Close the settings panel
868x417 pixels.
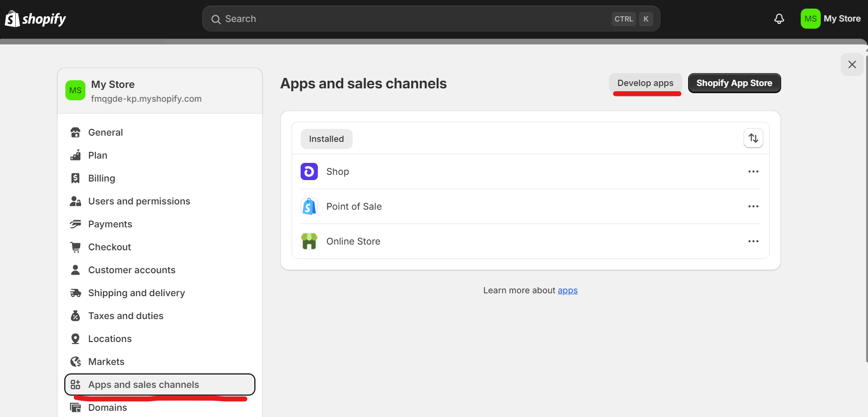[x=852, y=64]
